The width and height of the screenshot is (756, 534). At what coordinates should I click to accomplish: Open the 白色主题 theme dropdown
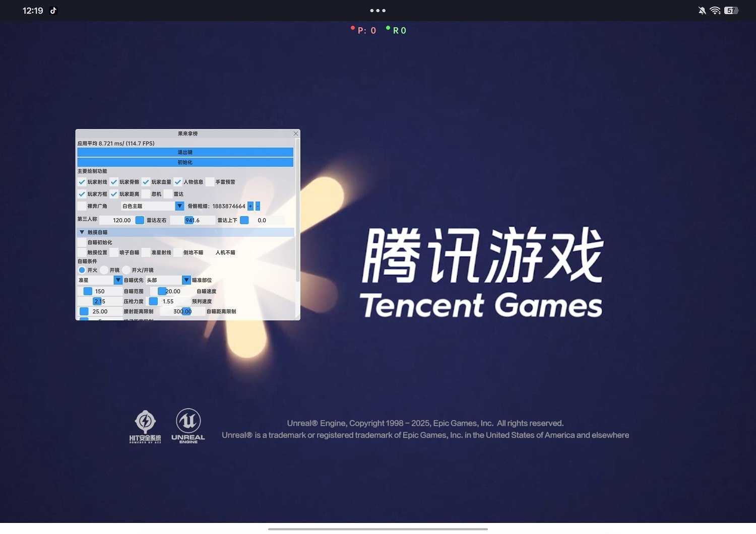(179, 206)
